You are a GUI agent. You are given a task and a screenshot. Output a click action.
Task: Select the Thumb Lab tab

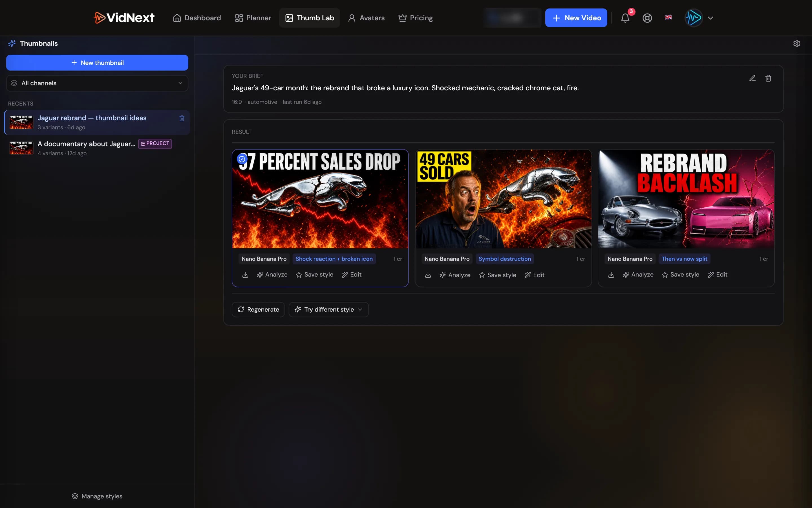pyautogui.click(x=309, y=18)
